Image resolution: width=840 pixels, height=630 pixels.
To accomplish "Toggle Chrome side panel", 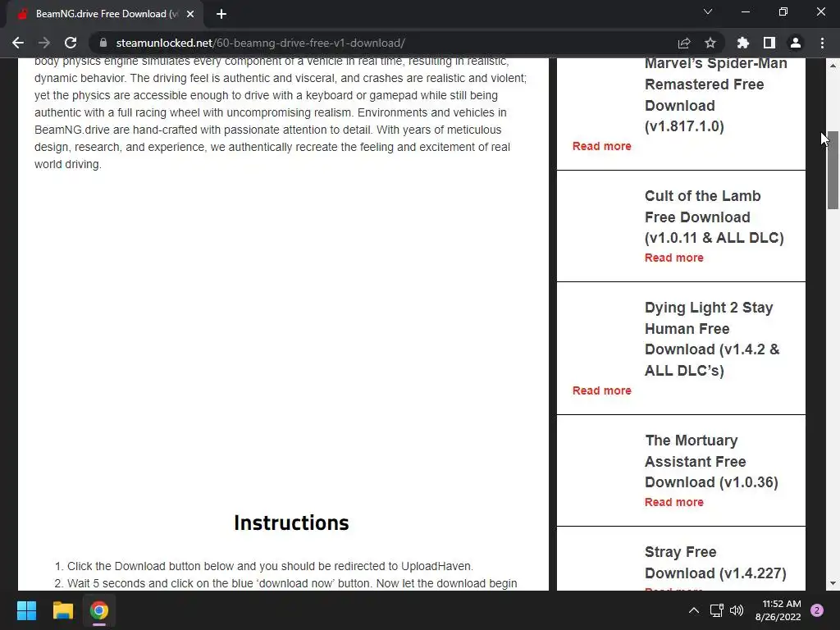I will tap(769, 43).
